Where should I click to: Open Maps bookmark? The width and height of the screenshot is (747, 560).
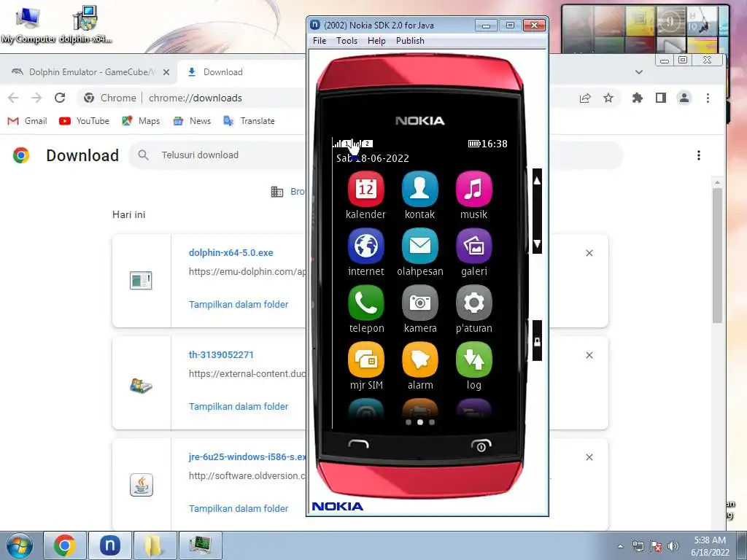tap(141, 121)
